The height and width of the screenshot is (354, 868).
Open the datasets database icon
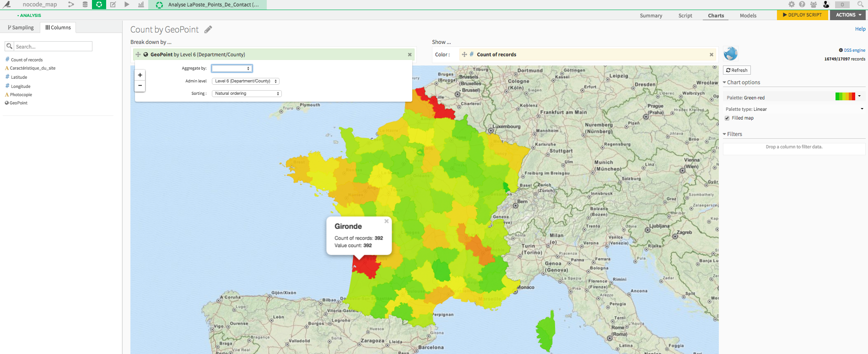[x=85, y=5]
